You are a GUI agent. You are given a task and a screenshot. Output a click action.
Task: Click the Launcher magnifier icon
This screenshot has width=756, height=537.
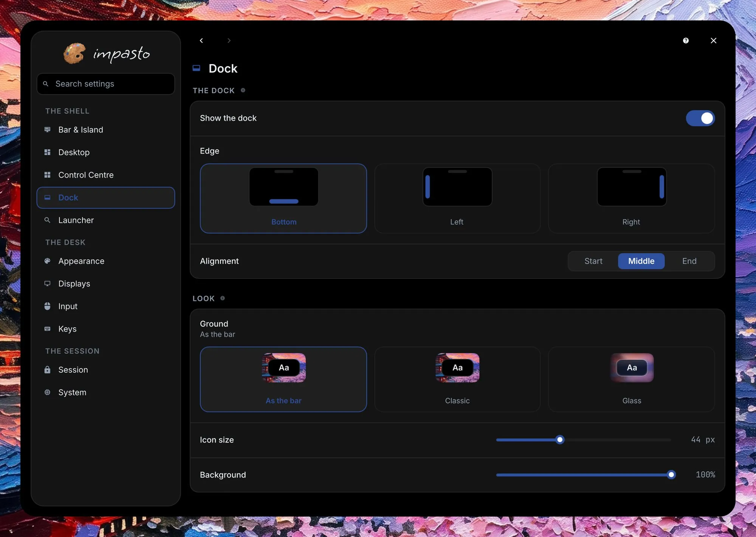(x=47, y=220)
